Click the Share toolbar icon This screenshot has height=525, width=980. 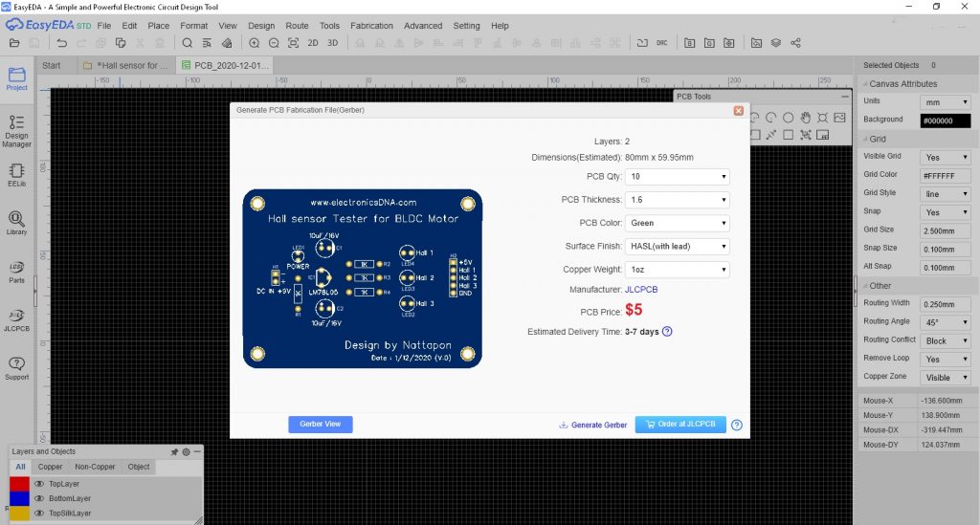(795, 43)
